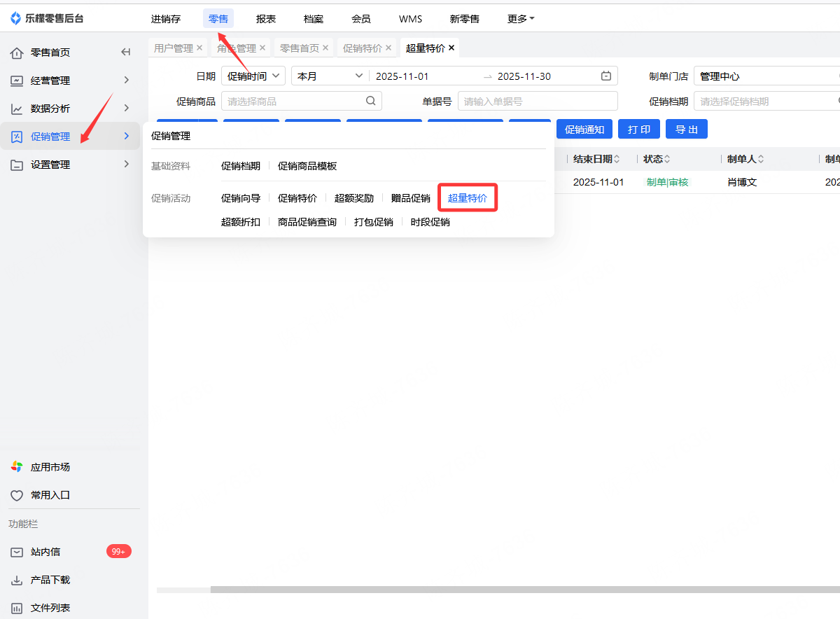840x619 pixels.
Task: Expand the 促销管理 submenu chevron
Action: coord(127,136)
